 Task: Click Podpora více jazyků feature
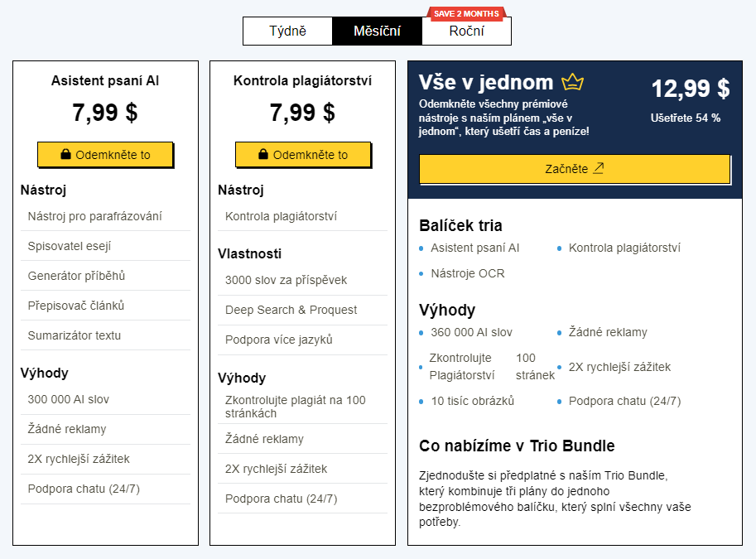(279, 340)
